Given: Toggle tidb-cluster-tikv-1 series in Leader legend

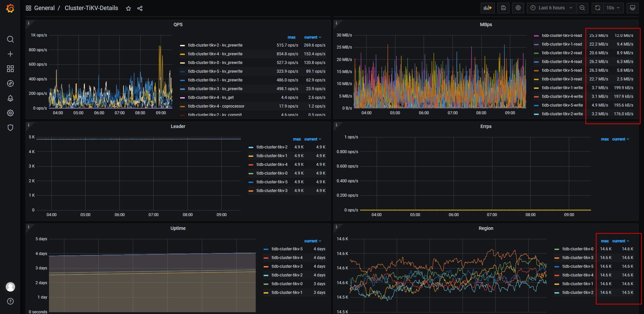Looking at the screenshot, I should click(272, 156).
